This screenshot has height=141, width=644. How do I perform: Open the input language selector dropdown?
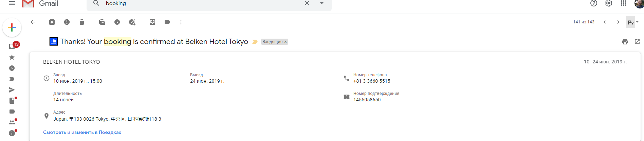pos(637,22)
